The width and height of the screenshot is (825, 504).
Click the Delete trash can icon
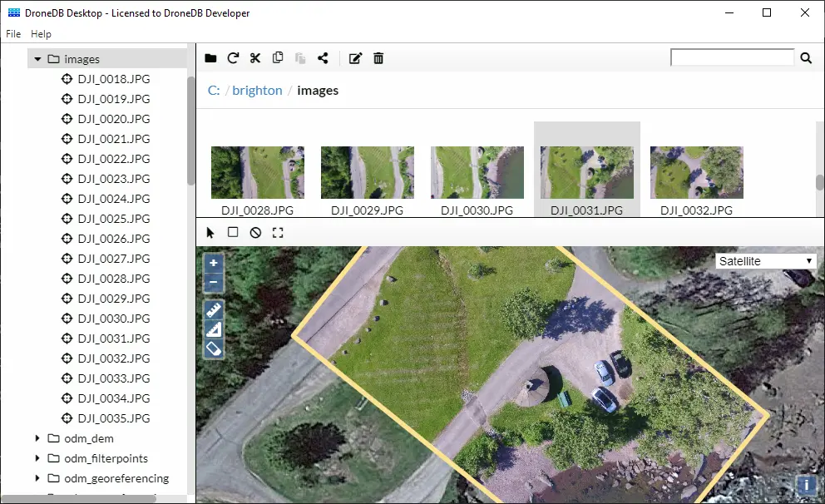coord(378,58)
